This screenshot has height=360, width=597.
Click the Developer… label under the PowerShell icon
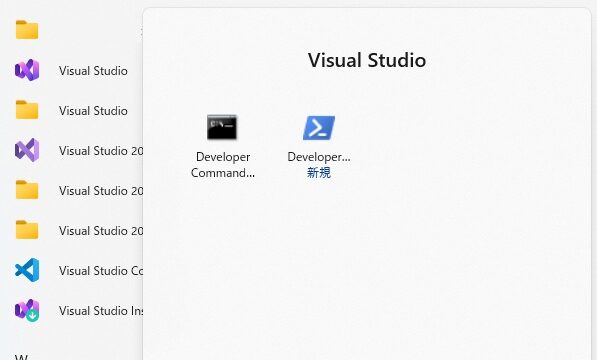(x=319, y=157)
